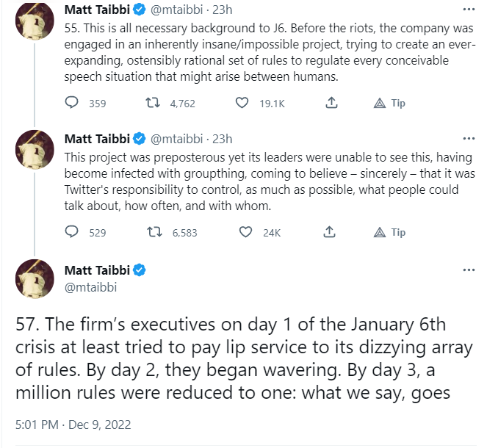Retweet the tweet with 4,762 retweets
Screen dimensions: 487x448
(x=154, y=104)
